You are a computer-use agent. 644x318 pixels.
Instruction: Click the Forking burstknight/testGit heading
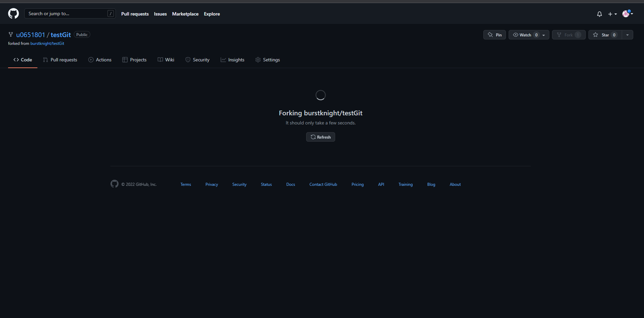coord(321,113)
